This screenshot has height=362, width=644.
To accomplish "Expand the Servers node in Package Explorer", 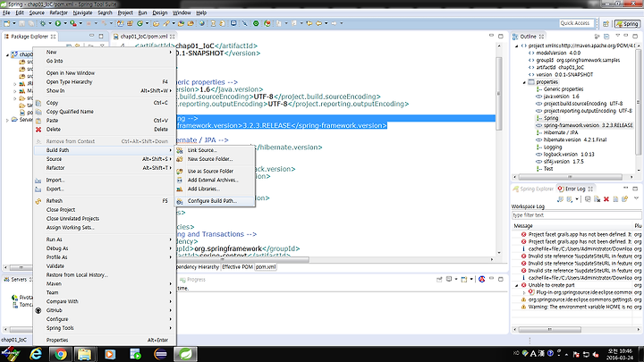I will pos(7,120).
